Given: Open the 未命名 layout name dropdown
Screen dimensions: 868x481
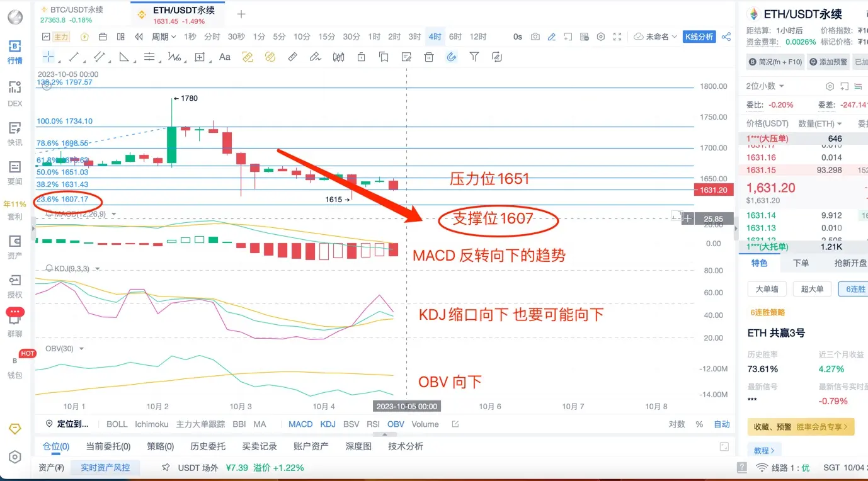Looking at the screenshot, I should click(657, 37).
